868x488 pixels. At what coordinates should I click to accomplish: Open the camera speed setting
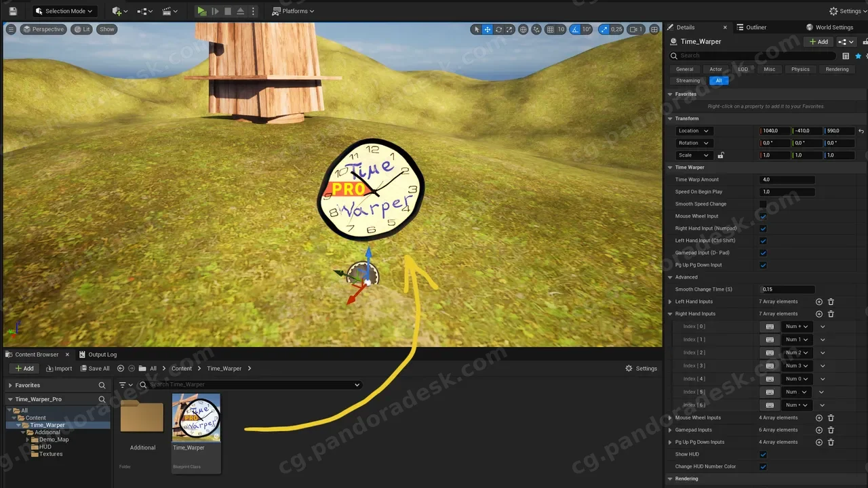pyautogui.click(x=635, y=29)
